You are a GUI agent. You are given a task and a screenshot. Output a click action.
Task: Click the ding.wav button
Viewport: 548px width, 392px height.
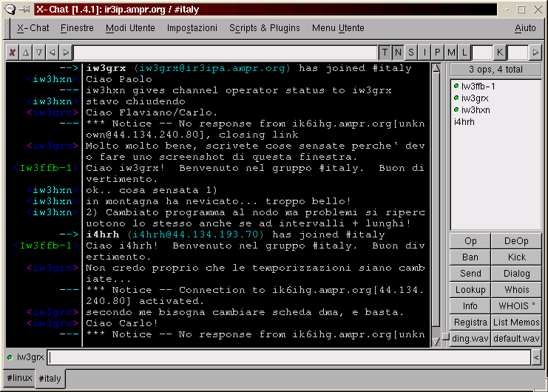coord(470,338)
